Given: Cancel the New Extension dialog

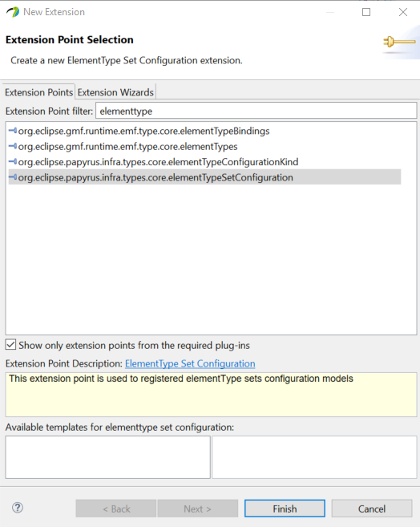Looking at the screenshot, I should click(372, 509).
